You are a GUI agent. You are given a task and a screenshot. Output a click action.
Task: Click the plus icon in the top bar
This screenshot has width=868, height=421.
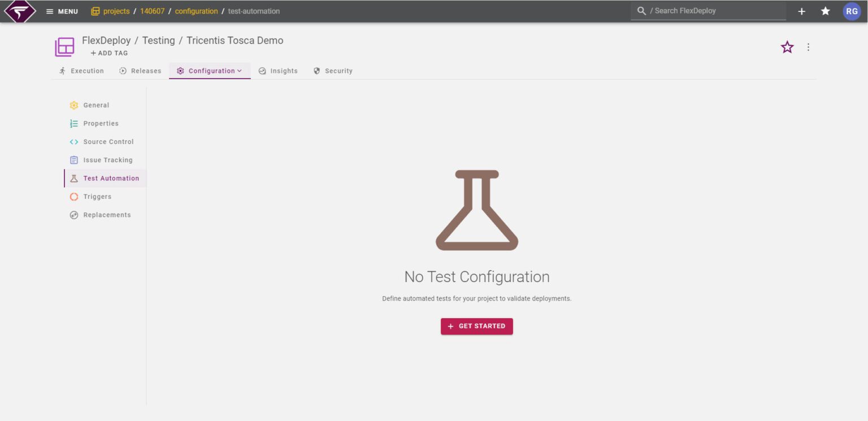pyautogui.click(x=801, y=10)
